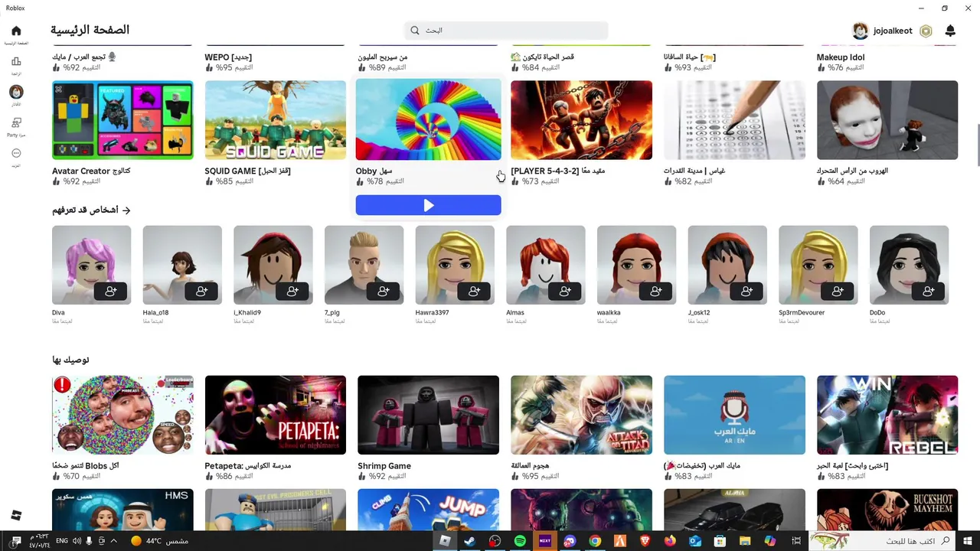Add 7_pig as a friend
Viewport: 980px width, 551px height.
pyautogui.click(x=384, y=292)
